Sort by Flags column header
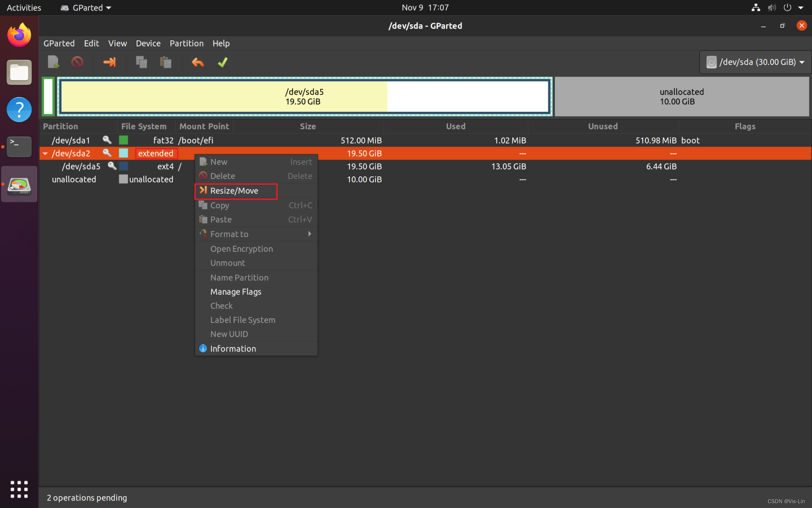Viewport: 812px width, 508px height. point(745,126)
